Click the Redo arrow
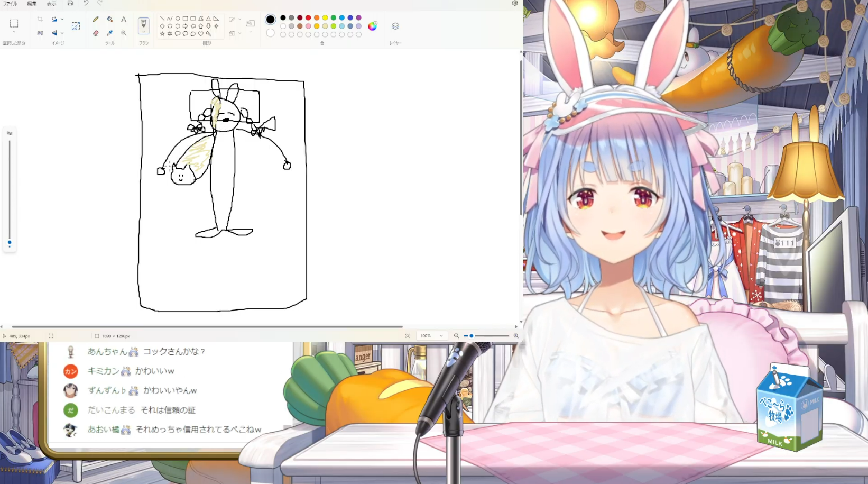 click(x=100, y=3)
